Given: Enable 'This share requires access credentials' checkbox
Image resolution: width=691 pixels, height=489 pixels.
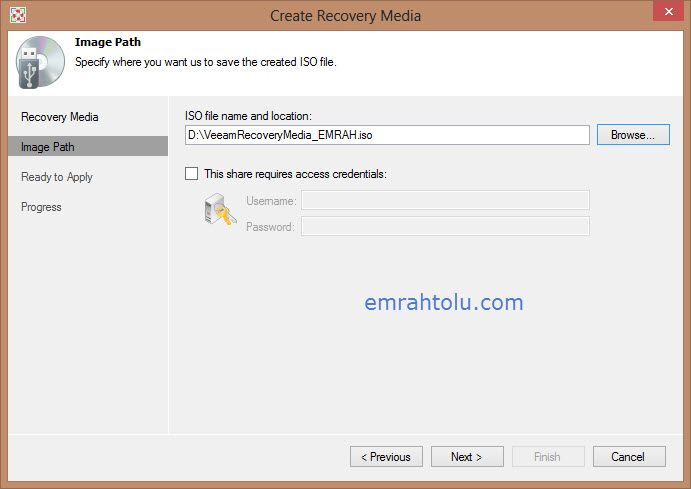Looking at the screenshot, I should point(192,174).
